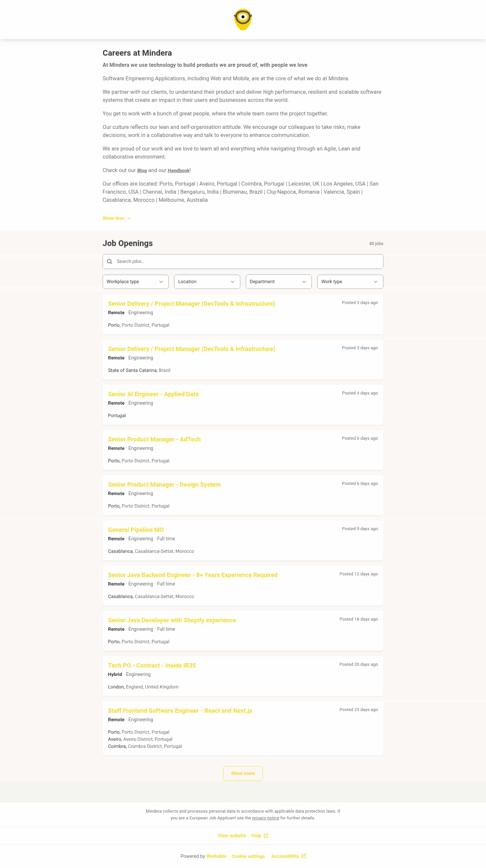
Task: Click the Hybrid workplace label
Action: [115, 674]
